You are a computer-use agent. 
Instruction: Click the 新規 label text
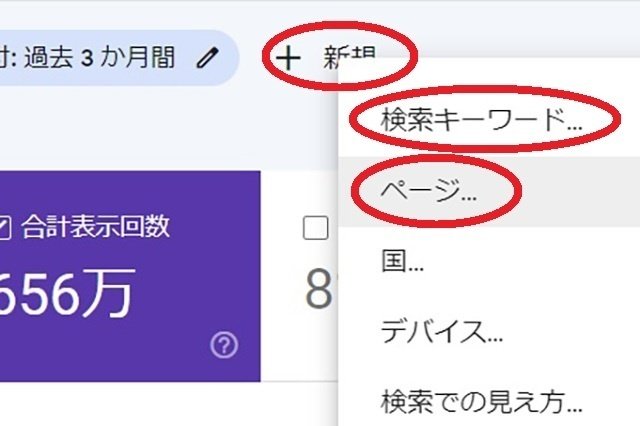tap(349, 57)
